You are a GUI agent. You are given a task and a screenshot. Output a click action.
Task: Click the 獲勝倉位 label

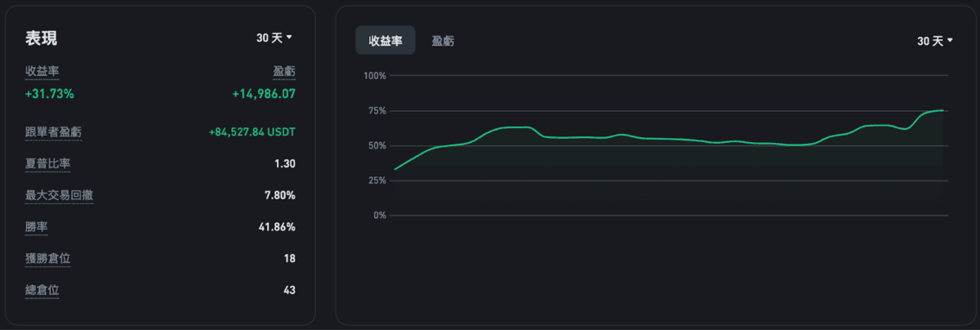[48, 258]
